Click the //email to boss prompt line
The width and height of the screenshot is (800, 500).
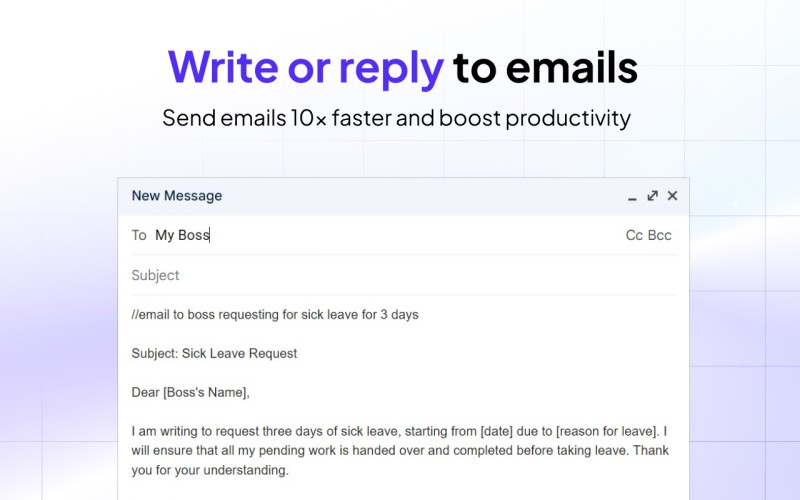pyautogui.click(x=275, y=315)
